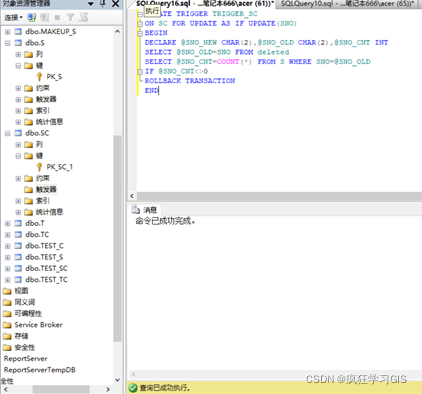The height and width of the screenshot is (394, 422).
Task: Click the query editor horizontal scroll left arrow
Action: click(132, 196)
